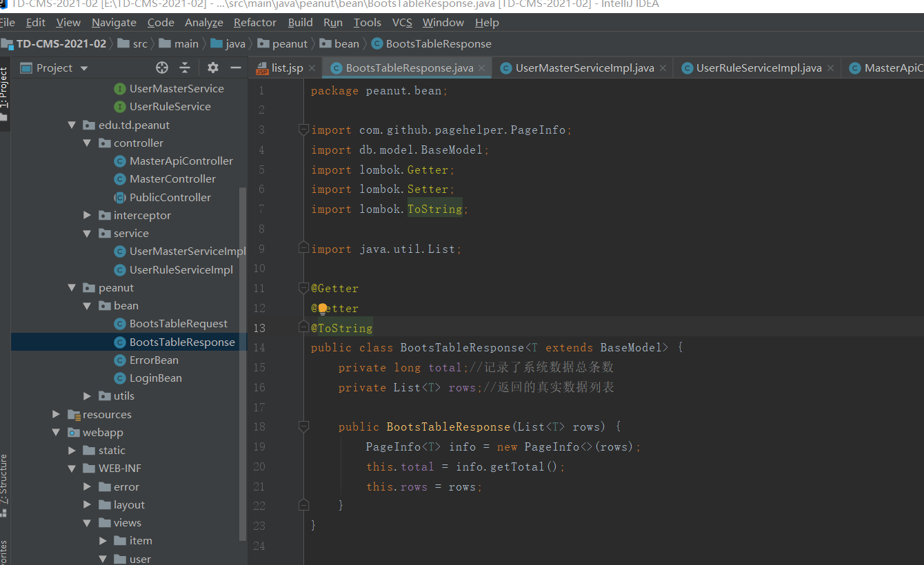Open the Tools menu
Viewport: 924px width, 565px height.
[x=368, y=22]
